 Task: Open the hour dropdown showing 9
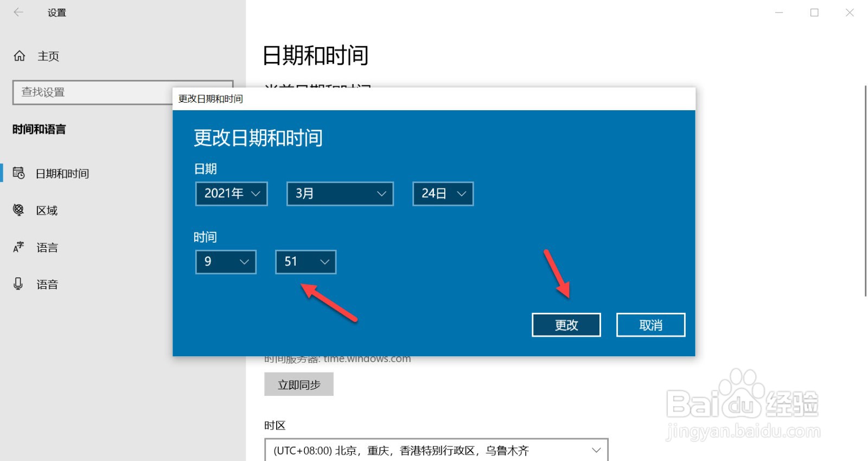(226, 262)
